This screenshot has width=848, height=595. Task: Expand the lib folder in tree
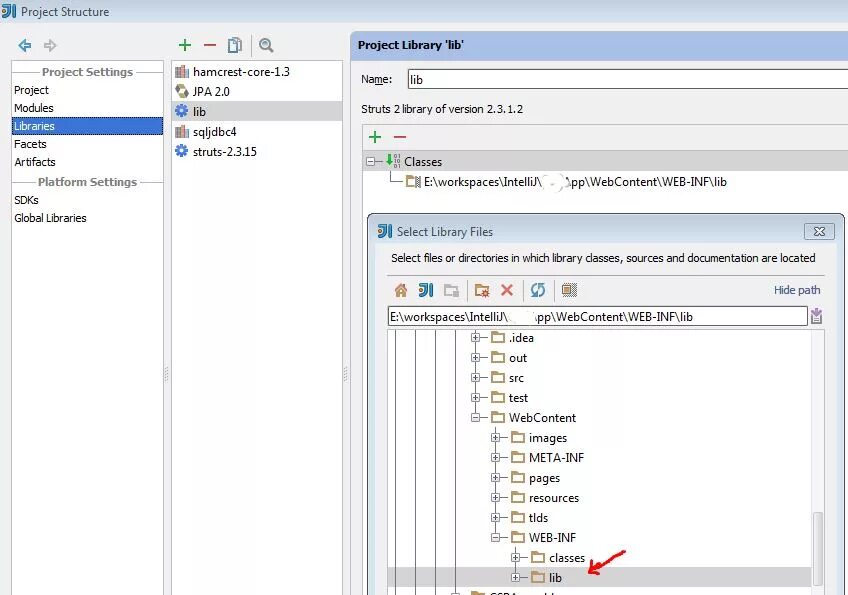point(515,578)
